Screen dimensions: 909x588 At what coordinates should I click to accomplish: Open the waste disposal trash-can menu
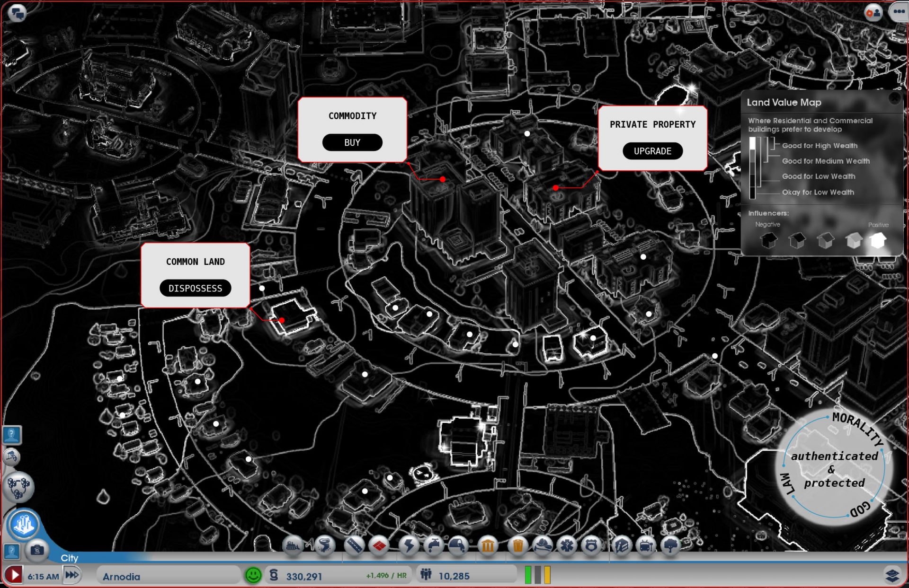pyautogui.click(x=517, y=546)
